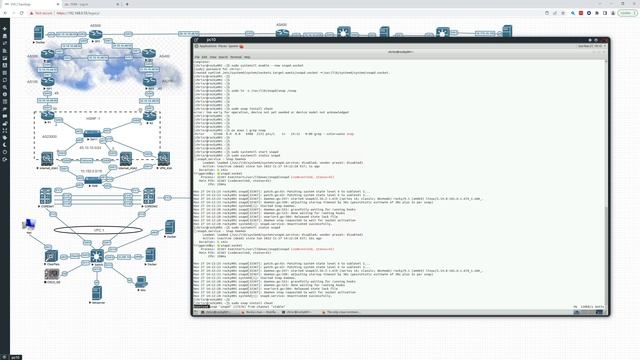This screenshot has width=640, height=360.
Task: Switch to the PNETLab browser tab
Action: click(x=31, y=4)
